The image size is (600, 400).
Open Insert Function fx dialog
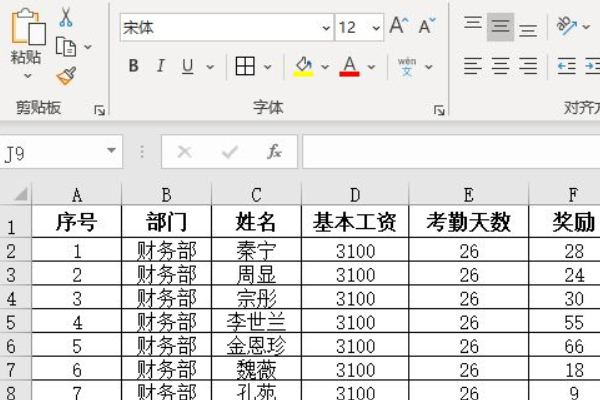(x=274, y=152)
